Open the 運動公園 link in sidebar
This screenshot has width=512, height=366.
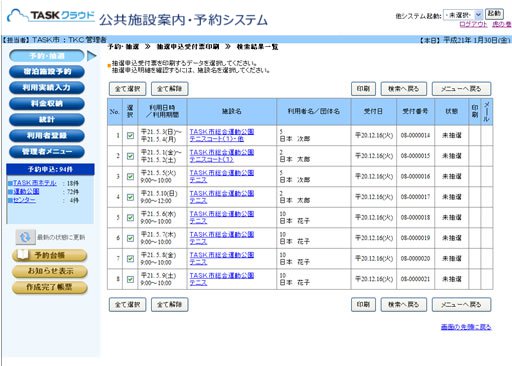[x=26, y=192]
